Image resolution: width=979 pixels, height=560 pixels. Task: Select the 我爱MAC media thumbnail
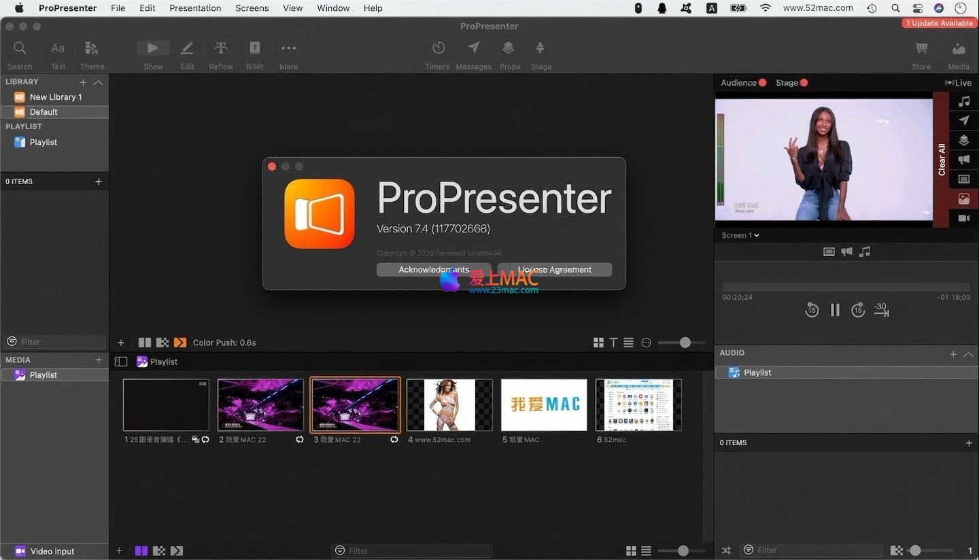tap(544, 405)
